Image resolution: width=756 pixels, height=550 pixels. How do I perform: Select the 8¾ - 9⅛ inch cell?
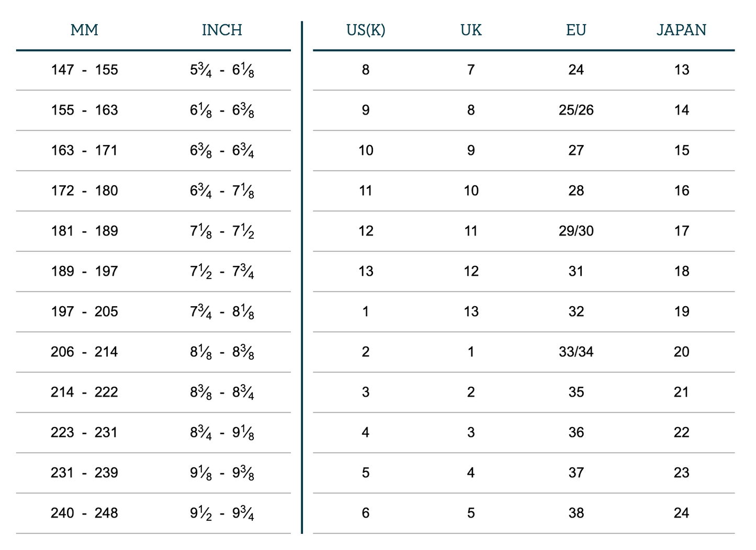[222, 433]
